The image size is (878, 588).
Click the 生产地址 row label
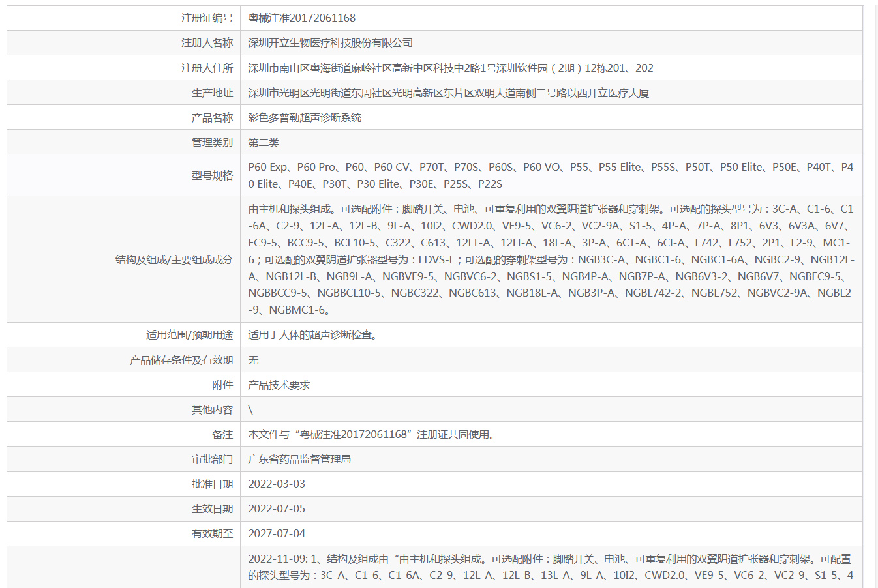pos(212,93)
